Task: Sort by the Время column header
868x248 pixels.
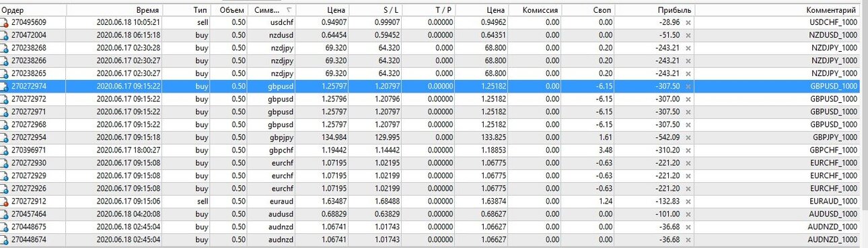Action: pyautogui.click(x=115, y=10)
